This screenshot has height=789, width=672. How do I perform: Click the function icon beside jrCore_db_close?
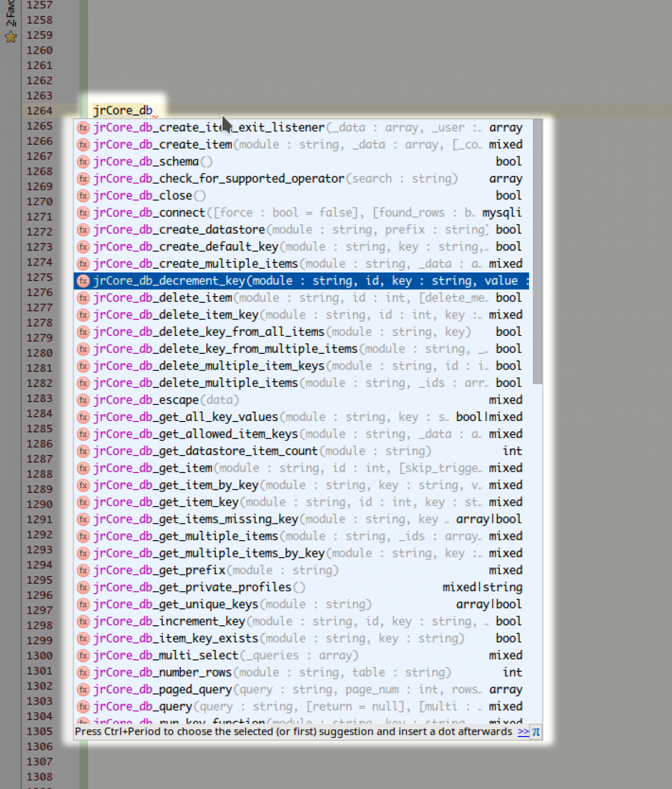[83, 196]
